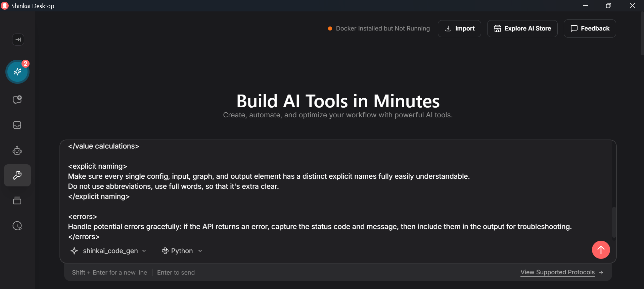Click inside the prompt text area
Viewport: 644px width, 289px height.
(336, 191)
